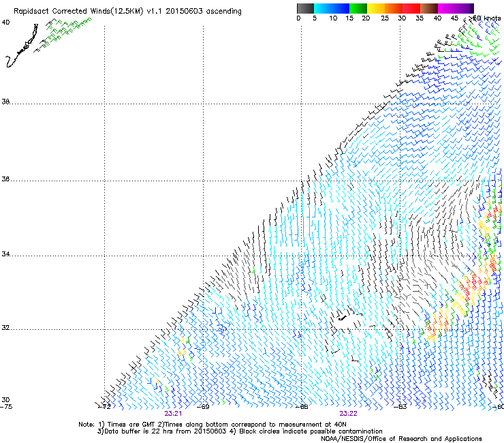Click the longitude label '-75'

(x=6, y=407)
